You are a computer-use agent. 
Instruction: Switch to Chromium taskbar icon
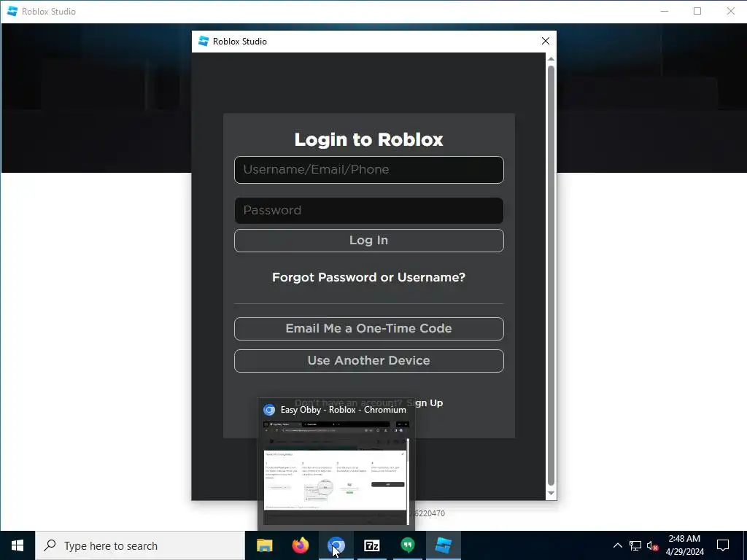336,545
